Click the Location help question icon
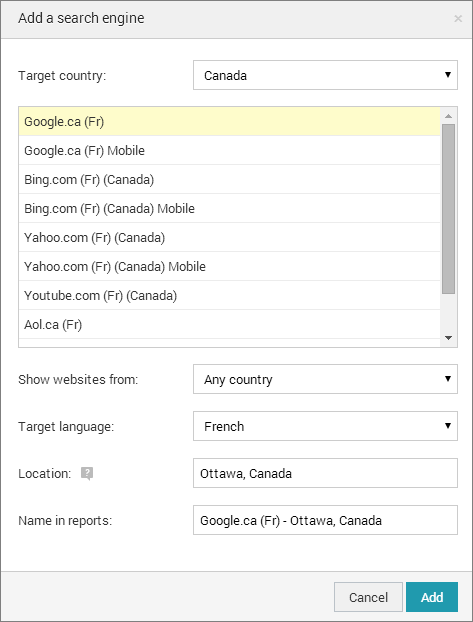The width and height of the screenshot is (473, 622). 87,473
